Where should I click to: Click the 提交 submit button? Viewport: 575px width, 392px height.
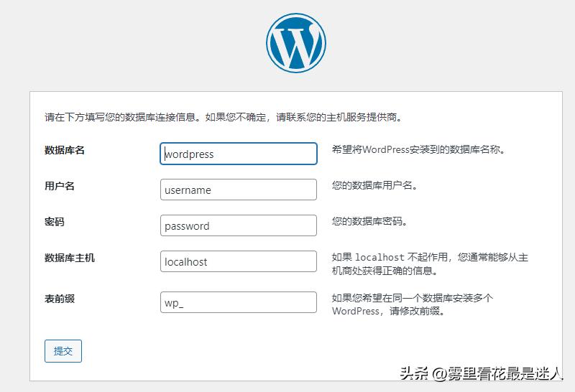click(x=63, y=351)
